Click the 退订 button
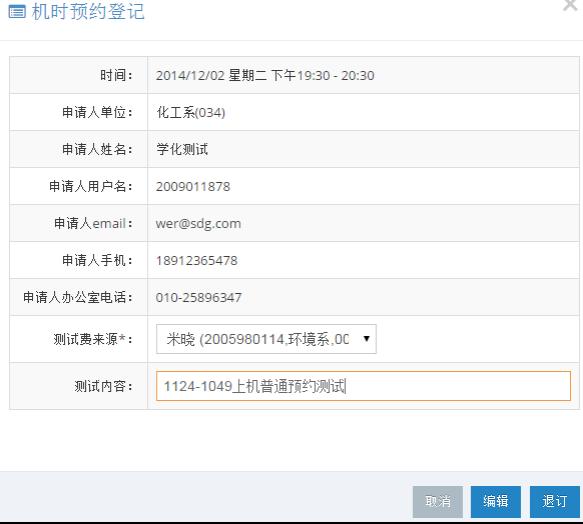 tap(554, 502)
